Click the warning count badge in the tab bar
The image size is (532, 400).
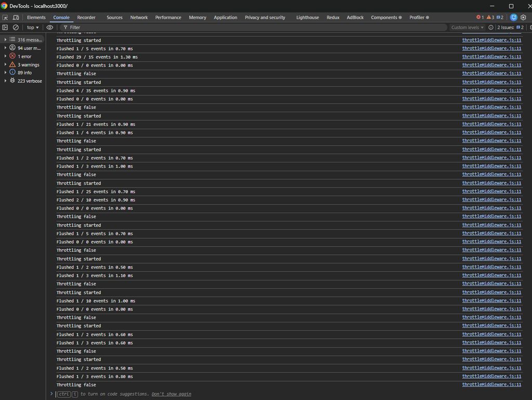coord(490,17)
